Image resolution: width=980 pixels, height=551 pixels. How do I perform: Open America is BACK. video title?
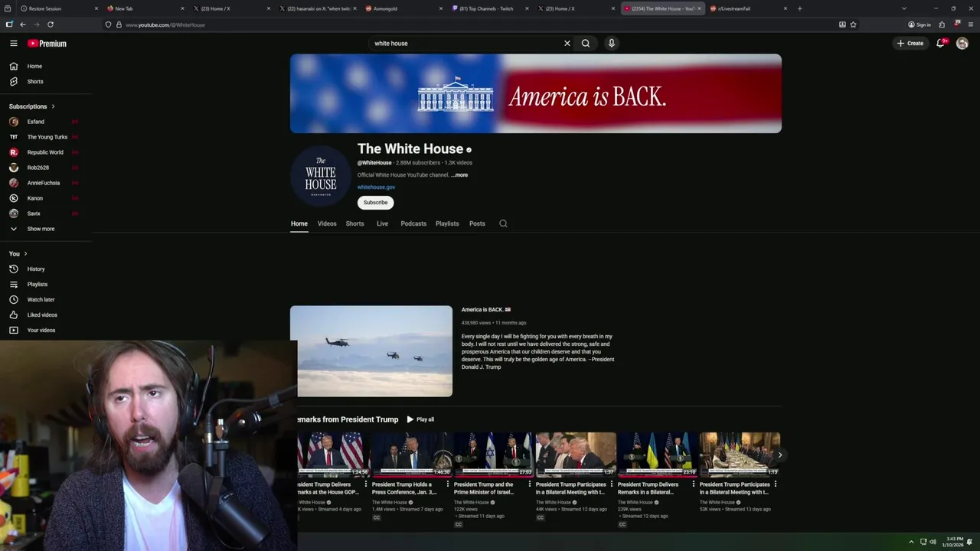point(485,310)
